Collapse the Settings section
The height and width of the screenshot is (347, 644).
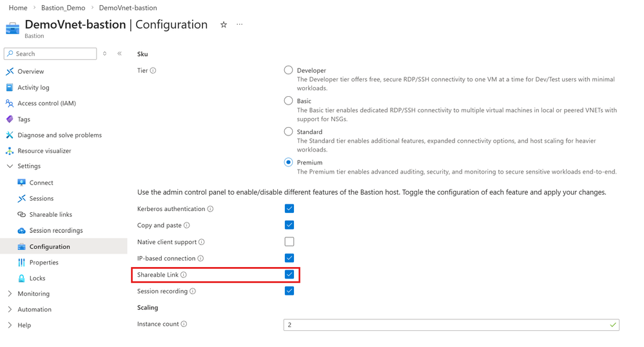[10, 166]
